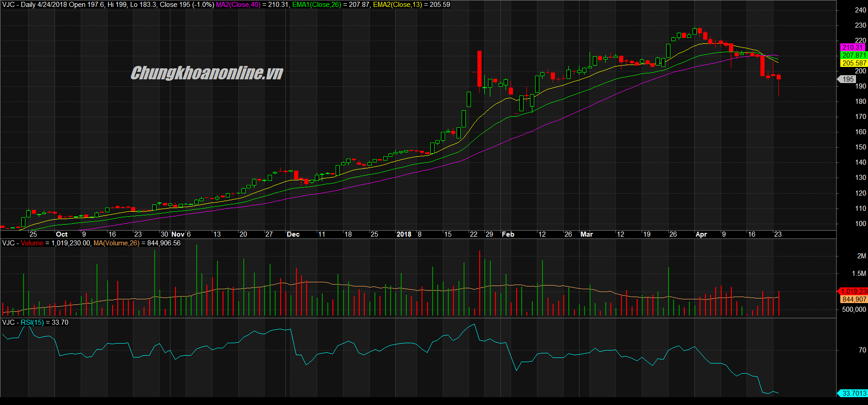Screen dimensions: 868x405
Task: Select the EMA1(Close,26) green indicator label
Action: coord(317,5)
